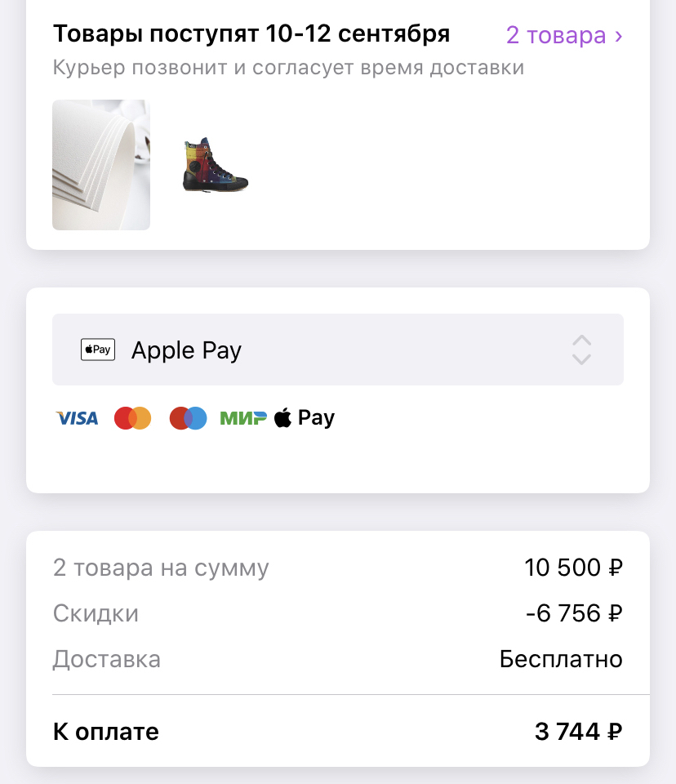Click the "2 товара на сумму" label
The image size is (676, 784).
tap(161, 567)
